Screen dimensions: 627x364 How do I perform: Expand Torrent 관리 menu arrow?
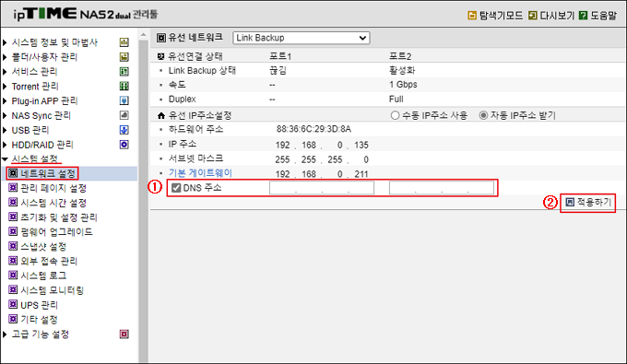point(5,87)
